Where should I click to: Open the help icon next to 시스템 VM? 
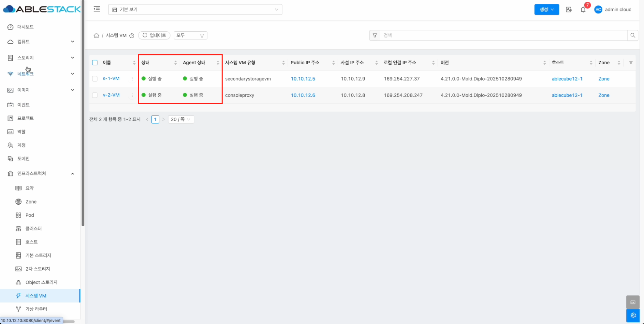[132, 36]
